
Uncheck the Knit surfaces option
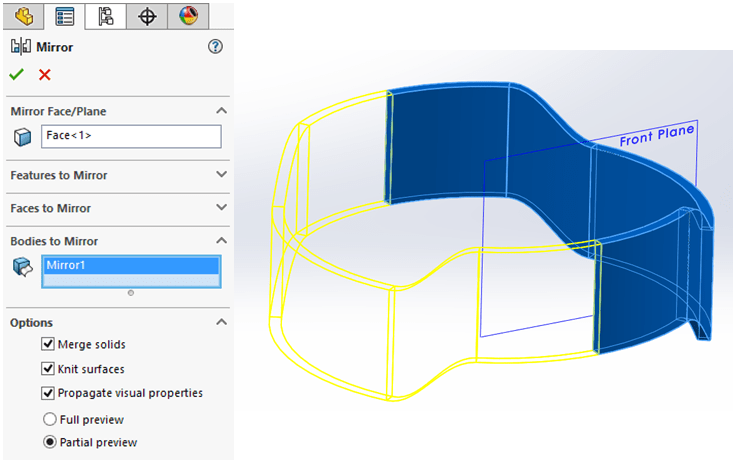[x=48, y=369]
